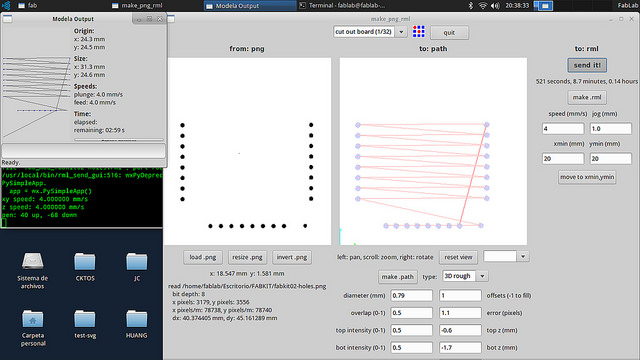Open the volume speaker tray icon
This screenshot has height=360, width=640.
[x=495, y=6]
